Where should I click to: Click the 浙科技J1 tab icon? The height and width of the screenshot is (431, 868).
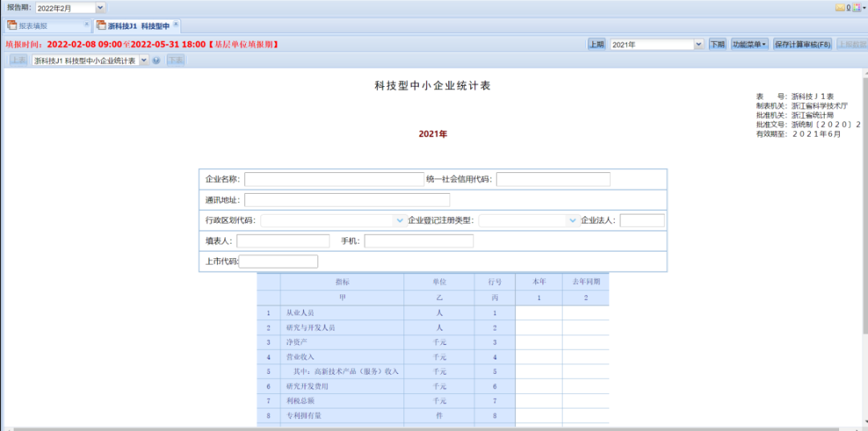pyautogui.click(x=100, y=26)
